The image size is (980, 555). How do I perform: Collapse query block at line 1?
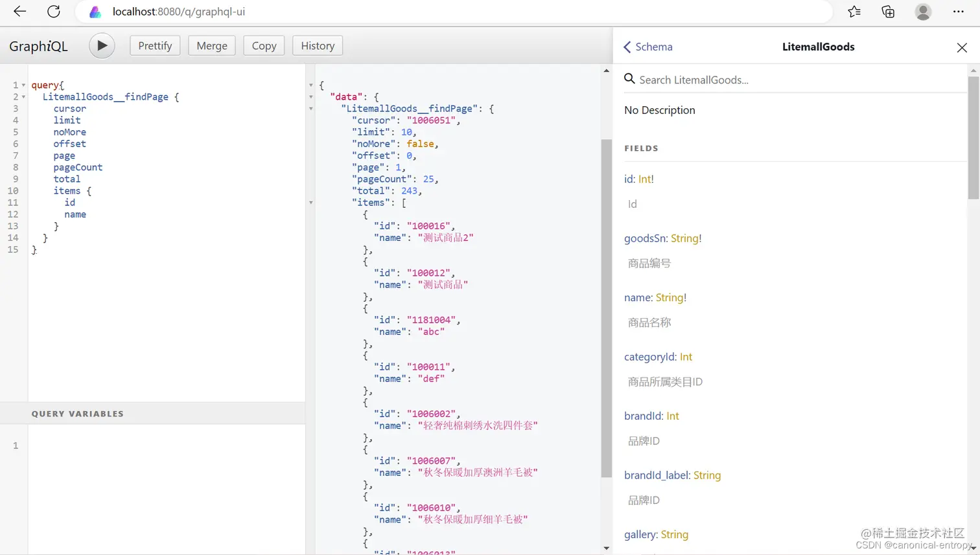[x=24, y=85]
